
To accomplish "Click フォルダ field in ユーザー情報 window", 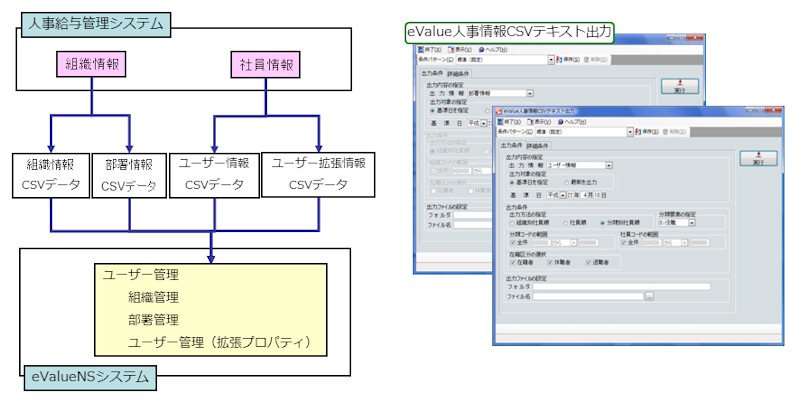I will 621,287.
